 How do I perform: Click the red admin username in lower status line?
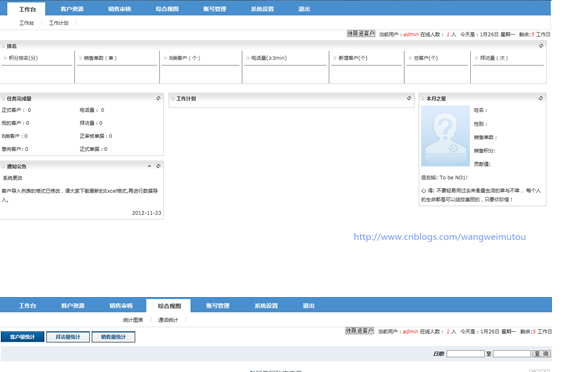pyautogui.click(x=410, y=331)
